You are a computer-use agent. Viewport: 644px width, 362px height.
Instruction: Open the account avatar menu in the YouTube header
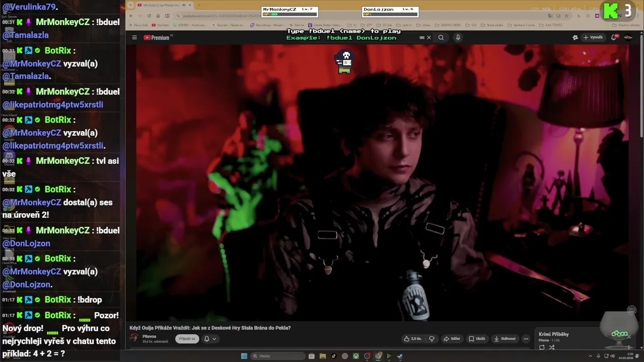[x=628, y=37]
